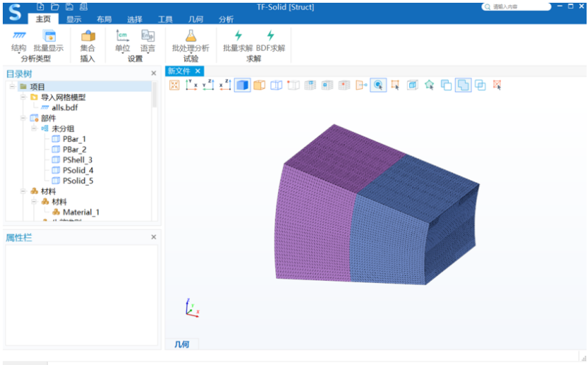The image size is (588, 365).
Task: Click the red crossed box deselect icon
Action: coord(498,85)
